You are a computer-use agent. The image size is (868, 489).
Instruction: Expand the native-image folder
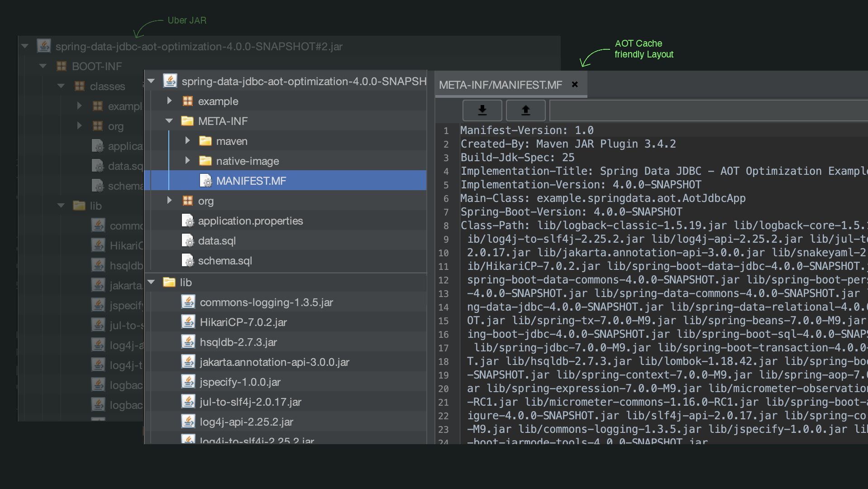coord(187,161)
